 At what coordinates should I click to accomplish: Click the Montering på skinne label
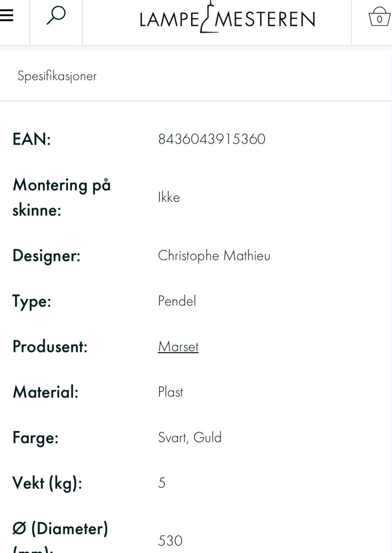tap(61, 197)
